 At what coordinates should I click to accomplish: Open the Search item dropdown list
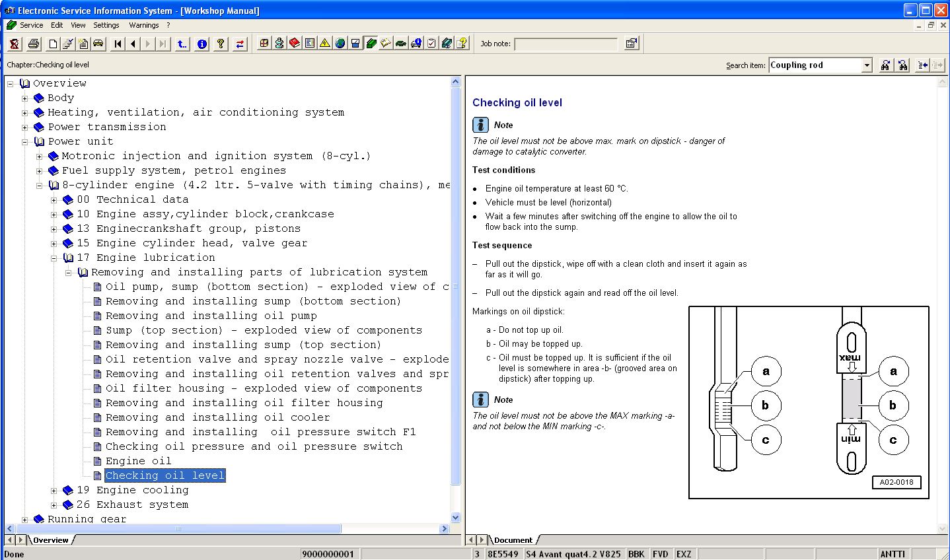pyautogui.click(x=867, y=65)
